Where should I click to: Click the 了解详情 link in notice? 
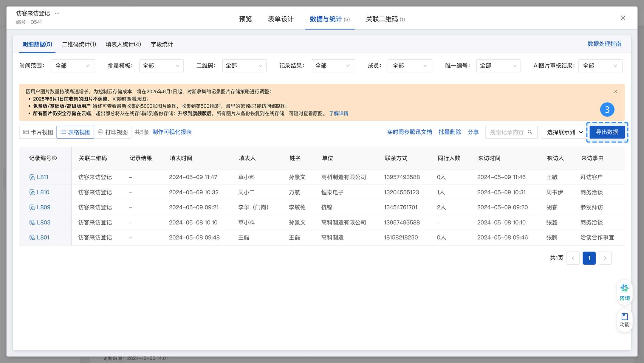[339, 114]
